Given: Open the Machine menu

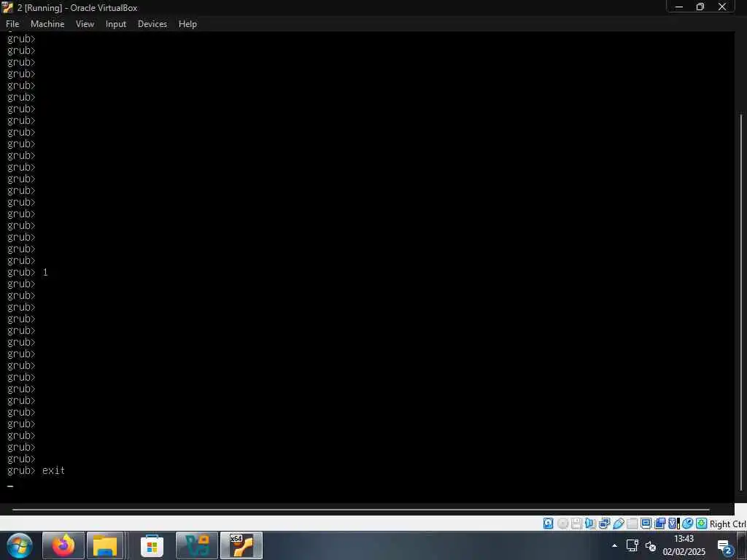Looking at the screenshot, I should (47, 24).
